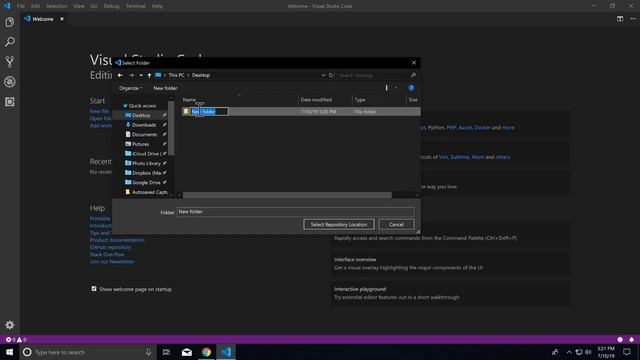This screenshot has width=640, height=360.
Task: Open Chrome from the taskbar
Action: (206, 352)
